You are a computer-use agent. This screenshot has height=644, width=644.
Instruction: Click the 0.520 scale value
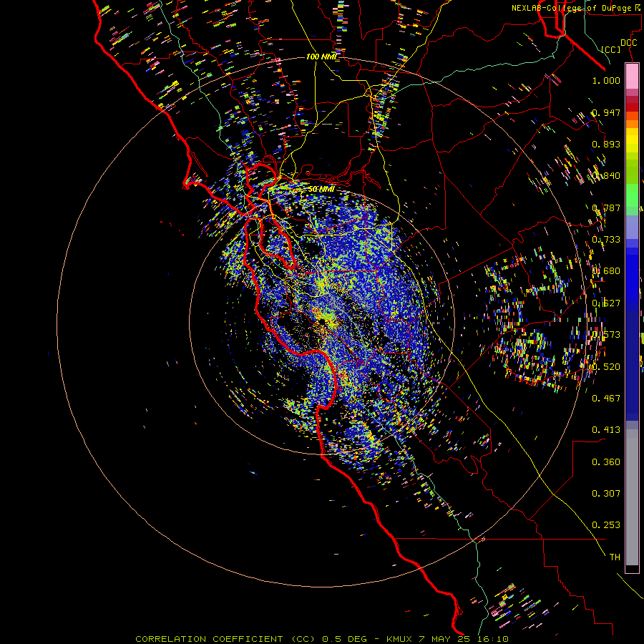coord(606,367)
